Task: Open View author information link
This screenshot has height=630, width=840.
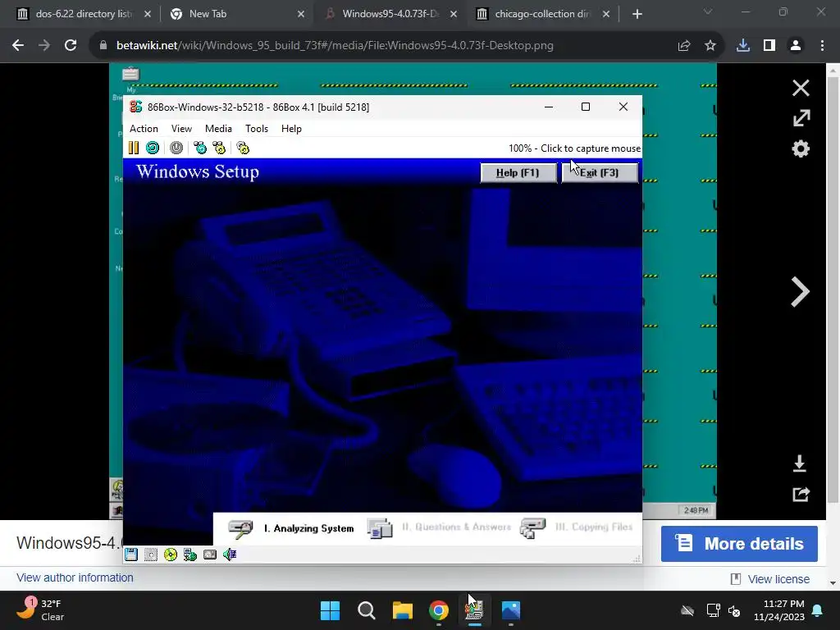Action: [x=75, y=577]
